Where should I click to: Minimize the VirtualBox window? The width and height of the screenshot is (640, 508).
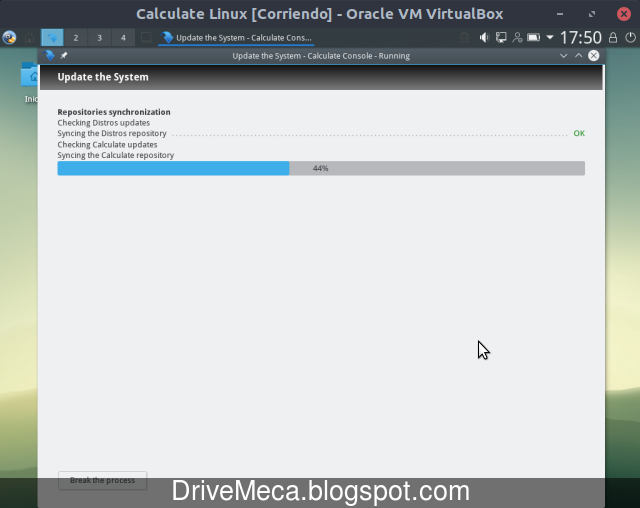coord(560,14)
